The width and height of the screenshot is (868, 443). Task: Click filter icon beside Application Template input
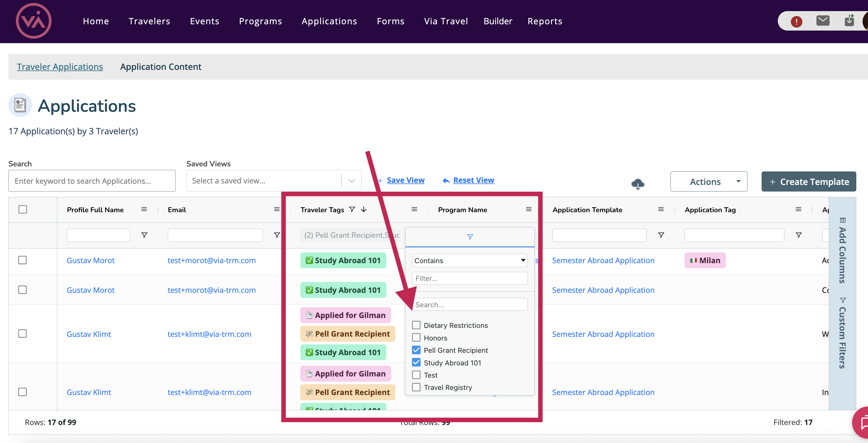[x=661, y=235]
